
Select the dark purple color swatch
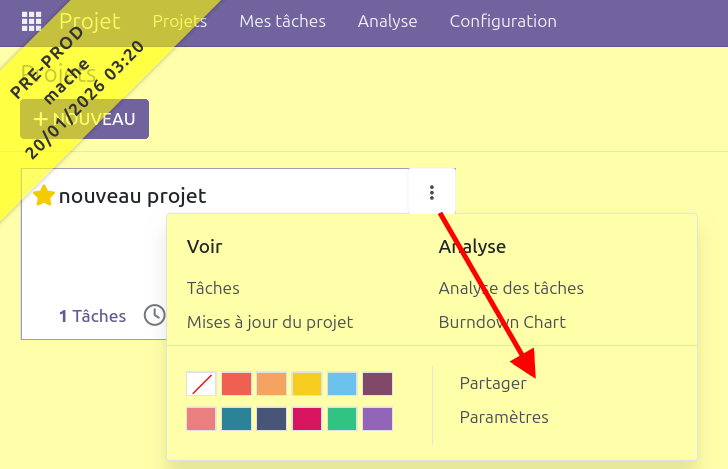377,384
